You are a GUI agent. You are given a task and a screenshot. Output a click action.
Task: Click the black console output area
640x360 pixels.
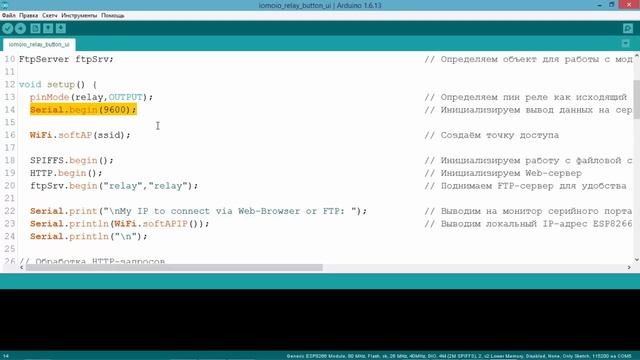320,320
